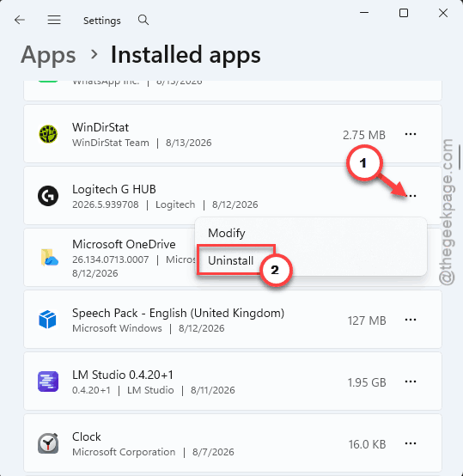Image resolution: width=463 pixels, height=476 pixels.
Task: Maximize the Settings window
Action: (x=404, y=13)
